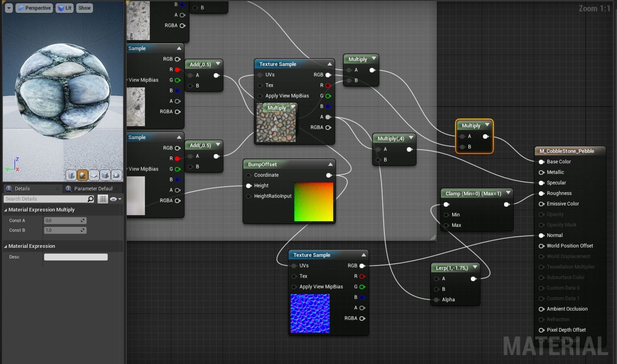Click the Desc text field

click(76, 257)
